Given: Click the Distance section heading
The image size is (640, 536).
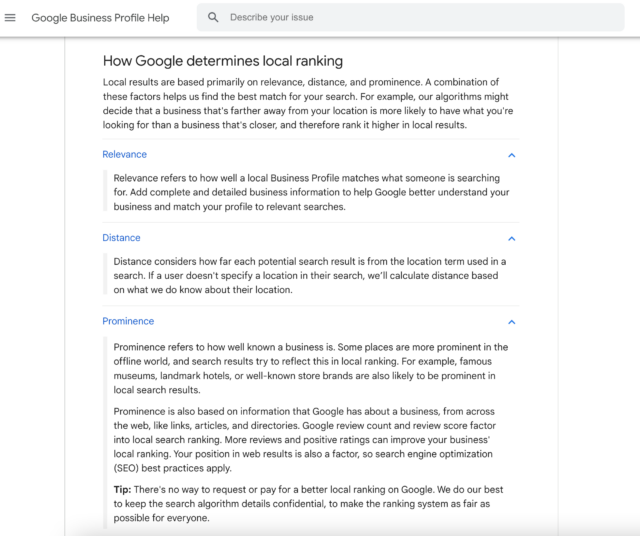Looking at the screenshot, I should click(121, 238).
